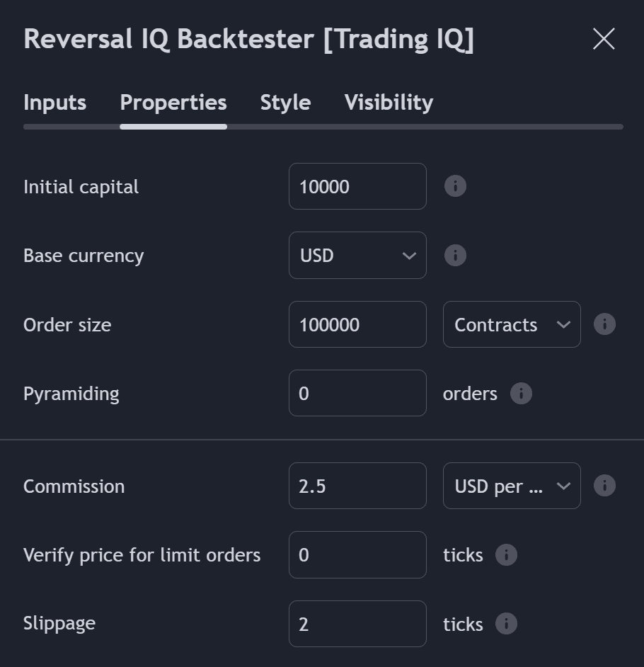The height and width of the screenshot is (667, 644).
Task: View the Order size info icon
Action: point(604,324)
